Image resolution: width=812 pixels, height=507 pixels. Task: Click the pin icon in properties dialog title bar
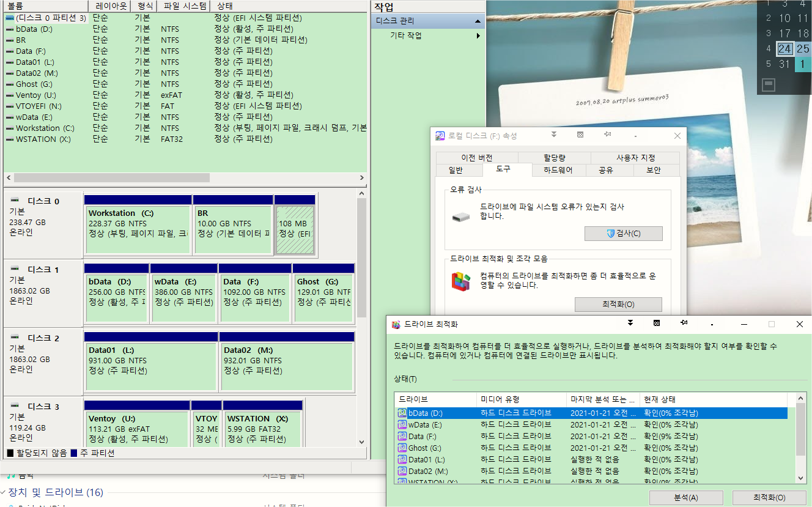click(x=608, y=134)
